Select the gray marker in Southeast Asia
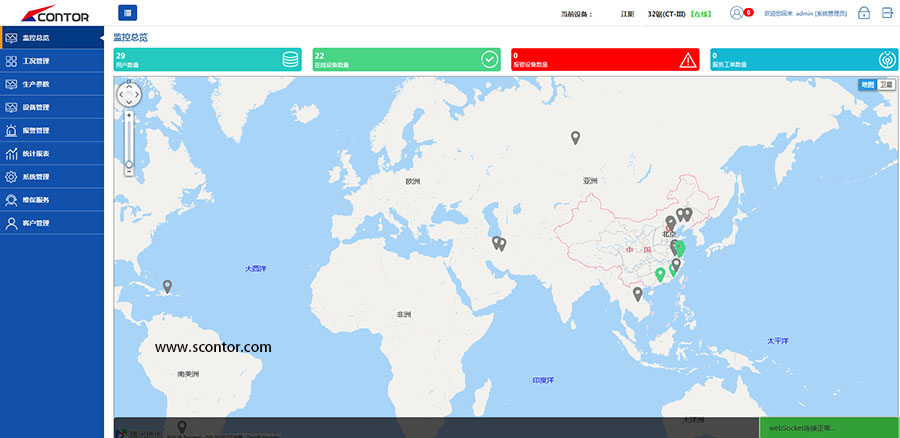900x438 pixels. 637,294
